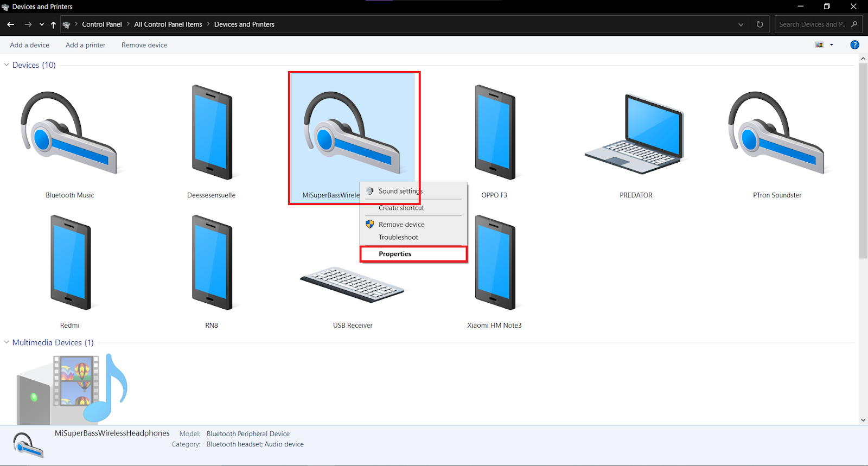Click the PTron Soundster label

tap(777, 195)
